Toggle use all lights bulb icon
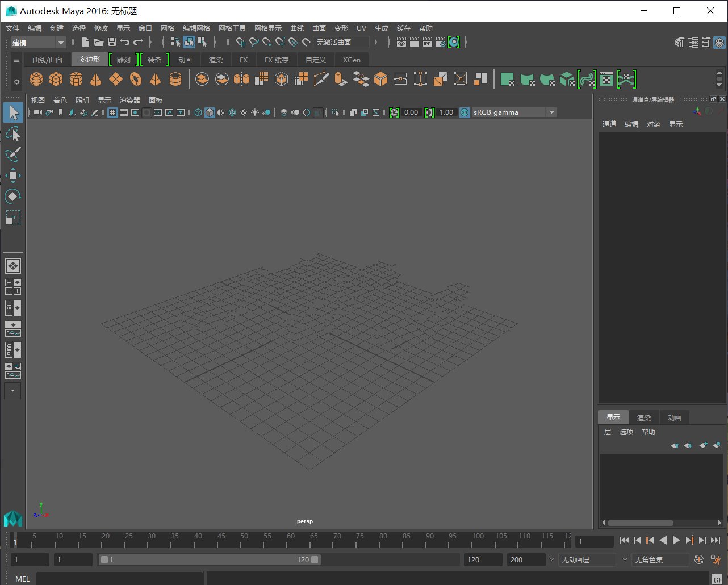Viewport: 728px width, 585px height. [x=255, y=112]
